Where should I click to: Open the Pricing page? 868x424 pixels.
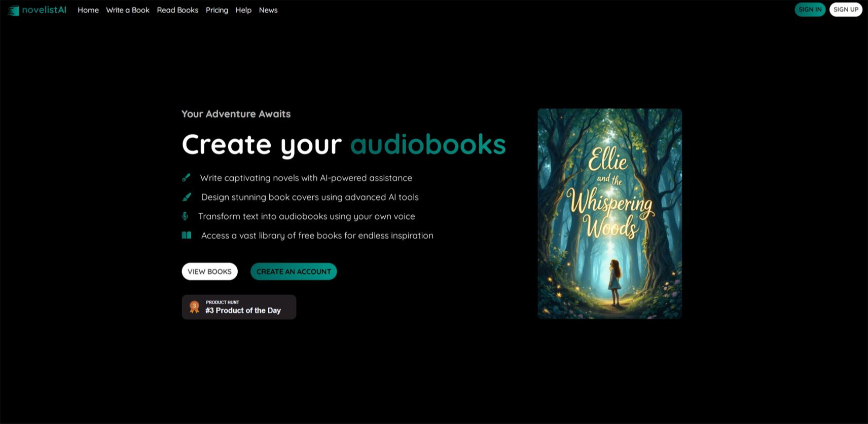217,10
